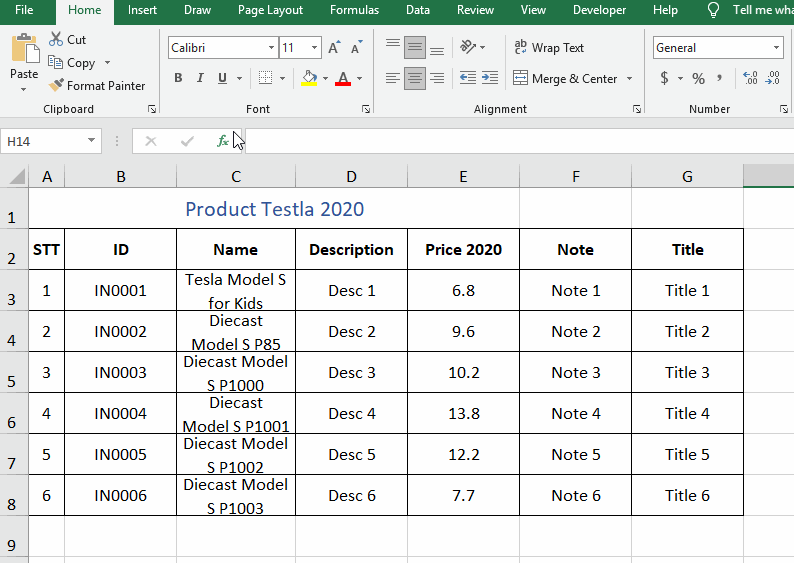
Task: Open the Font Color dropdown arrow
Action: point(360,78)
